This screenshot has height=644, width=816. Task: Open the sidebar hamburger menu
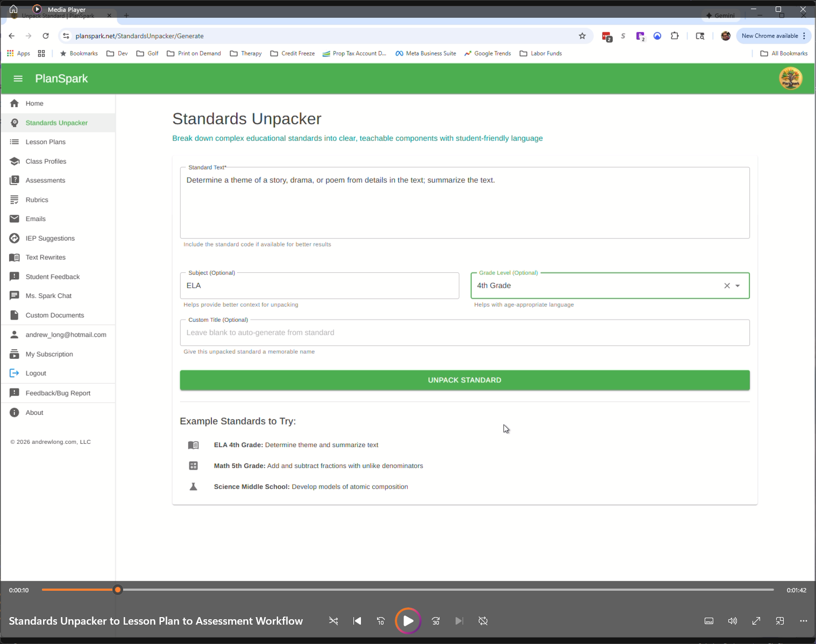coord(18,79)
